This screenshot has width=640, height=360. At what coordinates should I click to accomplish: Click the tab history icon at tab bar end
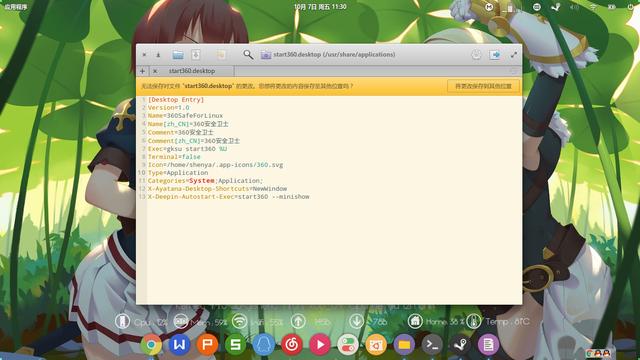pyautogui.click(x=513, y=71)
